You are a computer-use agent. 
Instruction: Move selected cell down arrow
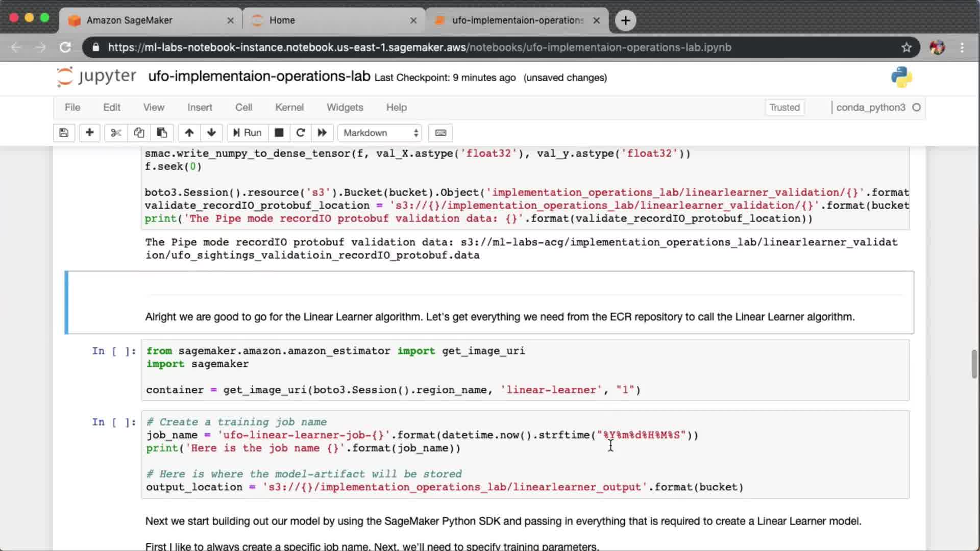(211, 133)
